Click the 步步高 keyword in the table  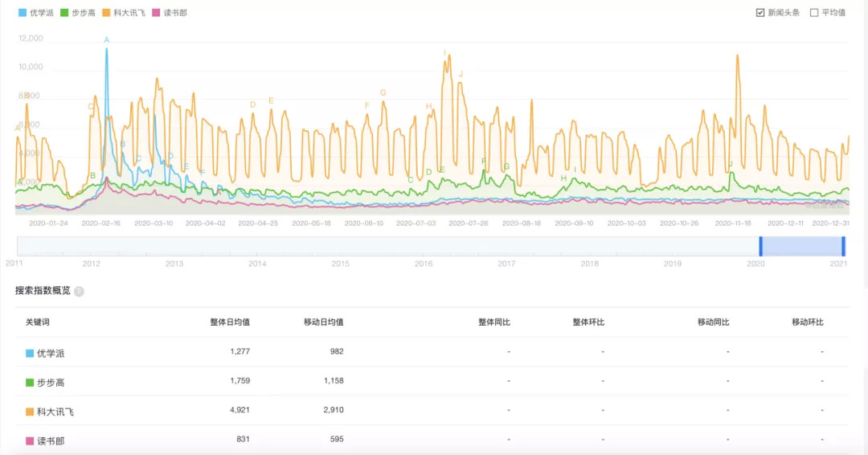pyautogui.click(x=51, y=383)
